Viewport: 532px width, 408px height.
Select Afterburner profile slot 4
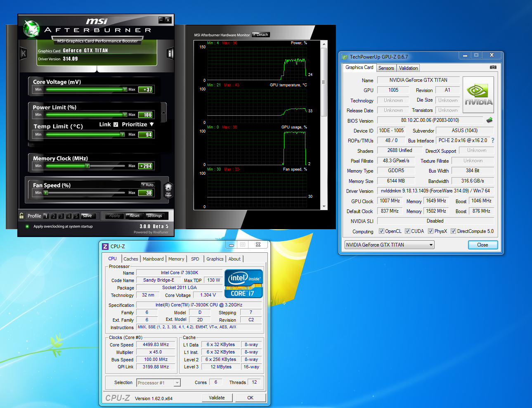(x=69, y=216)
